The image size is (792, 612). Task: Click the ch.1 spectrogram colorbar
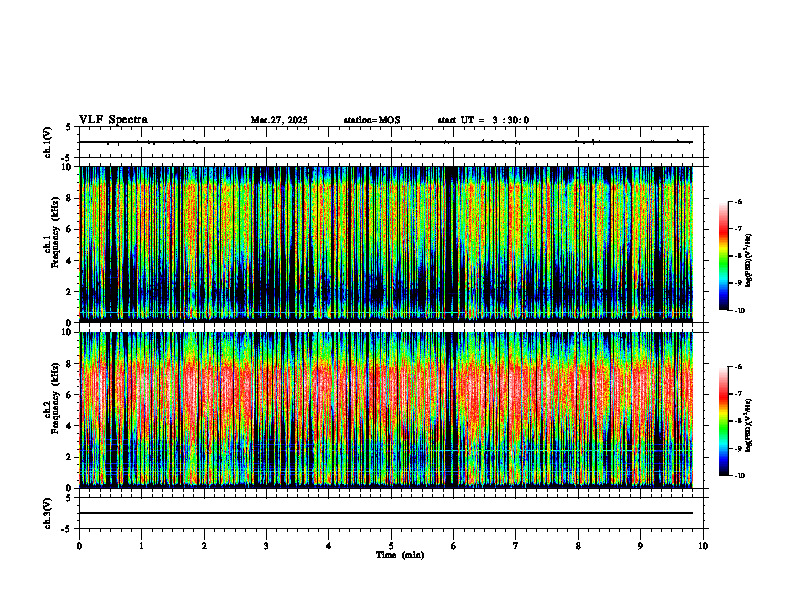point(723,256)
